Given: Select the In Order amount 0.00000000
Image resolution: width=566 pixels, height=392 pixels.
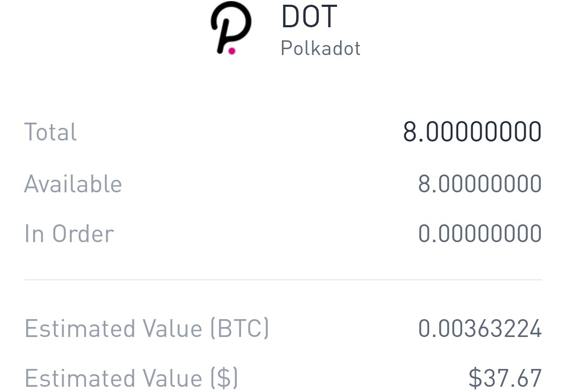Looking at the screenshot, I should click(480, 234).
